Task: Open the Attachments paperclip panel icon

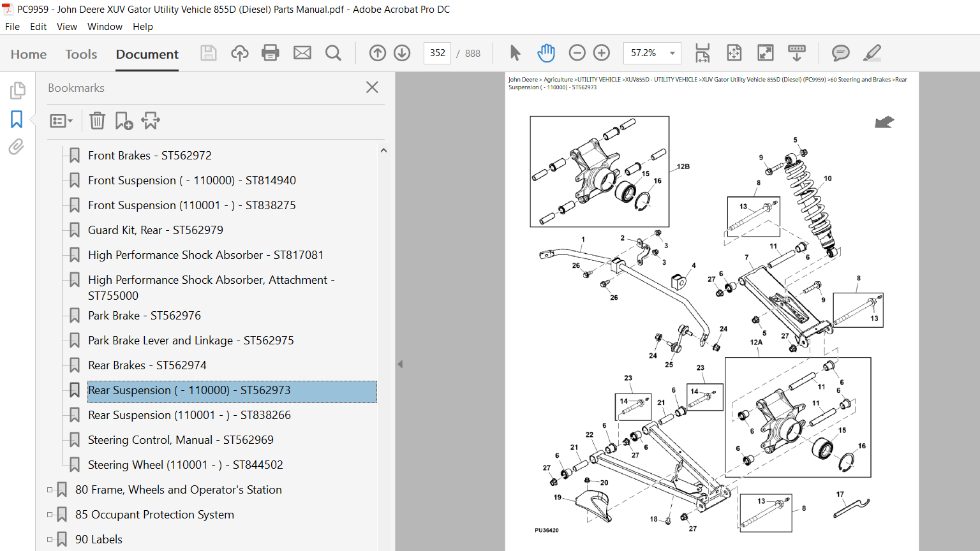Action: point(17,147)
